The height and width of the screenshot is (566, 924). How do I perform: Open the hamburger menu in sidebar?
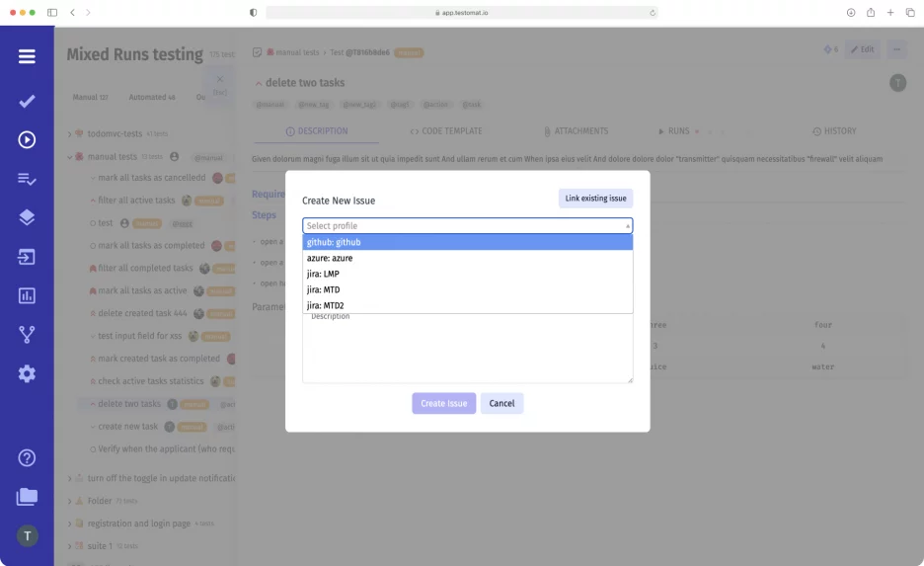27,56
